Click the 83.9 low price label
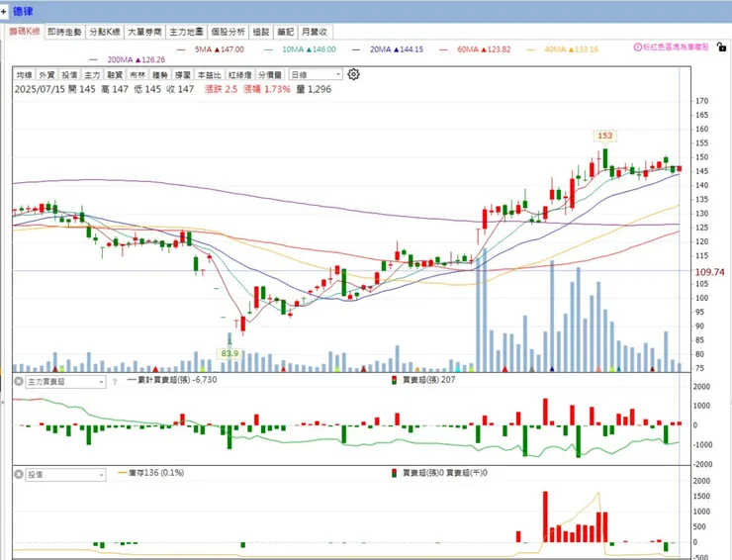The image size is (732, 560). (x=229, y=353)
